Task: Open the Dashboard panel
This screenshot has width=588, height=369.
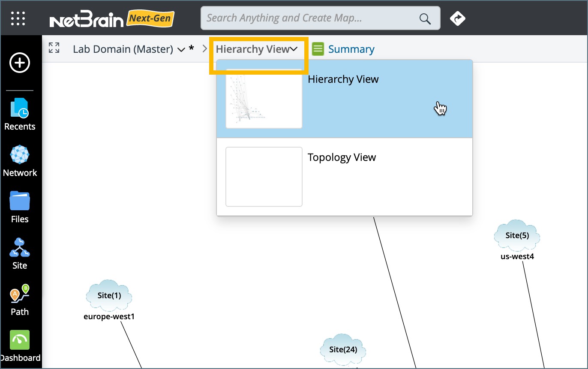Action: click(x=20, y=345)
